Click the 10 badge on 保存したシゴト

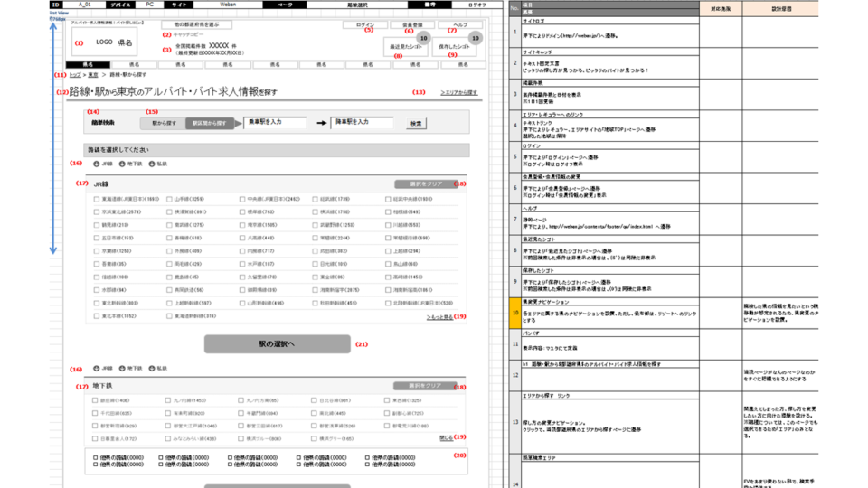tap(475, 38)
